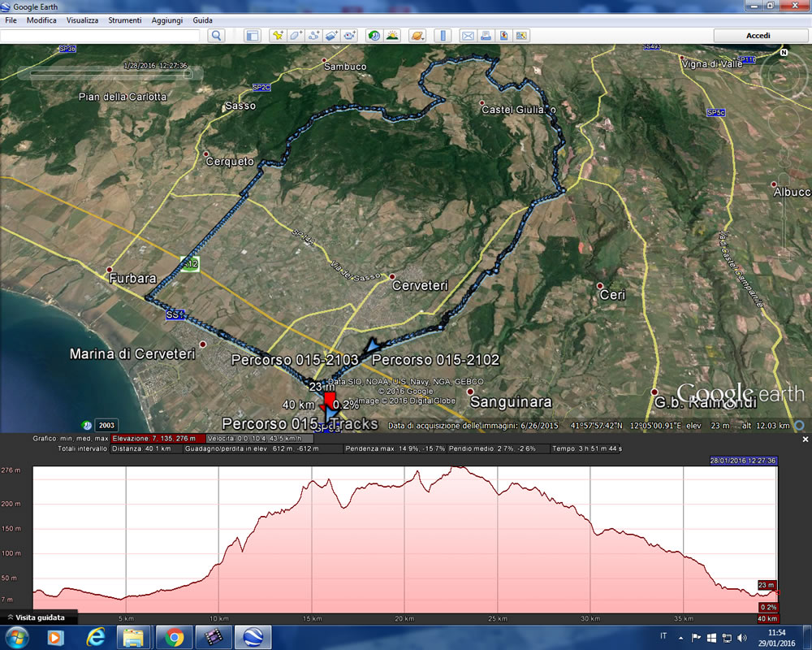Click the record tour icon
The height and width of the screenshot is (650, 812).
click(x=349, y=36)
